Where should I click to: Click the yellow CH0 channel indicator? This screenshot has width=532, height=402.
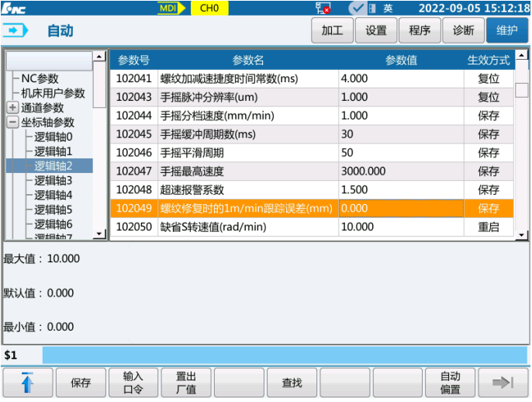click(209, 8)
